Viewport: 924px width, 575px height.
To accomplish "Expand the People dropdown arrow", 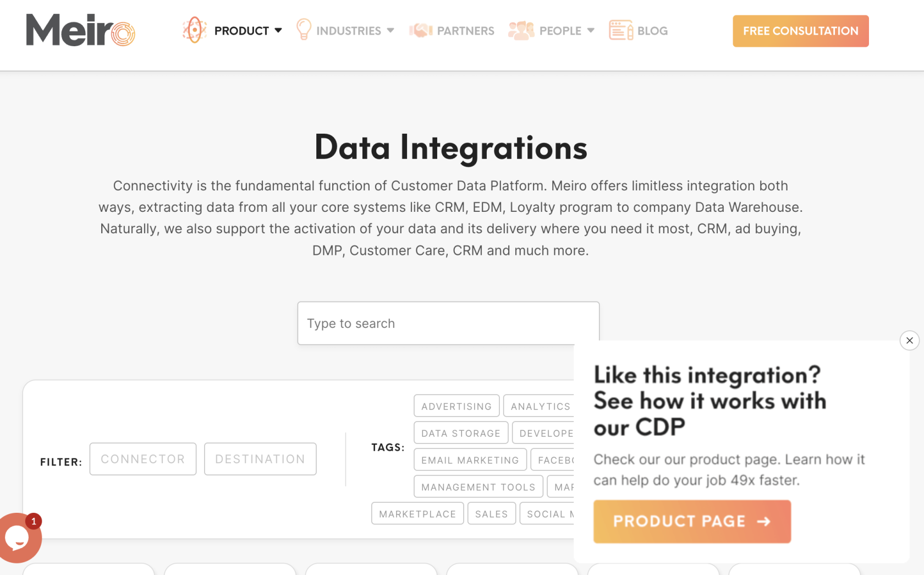I will click(x=591, y=30).
